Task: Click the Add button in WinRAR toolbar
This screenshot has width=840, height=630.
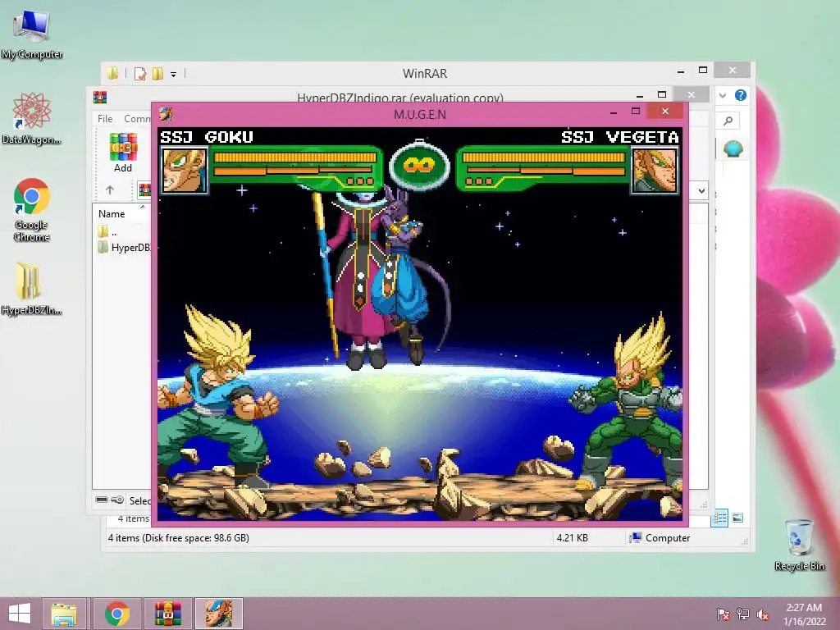Action: 123,152
